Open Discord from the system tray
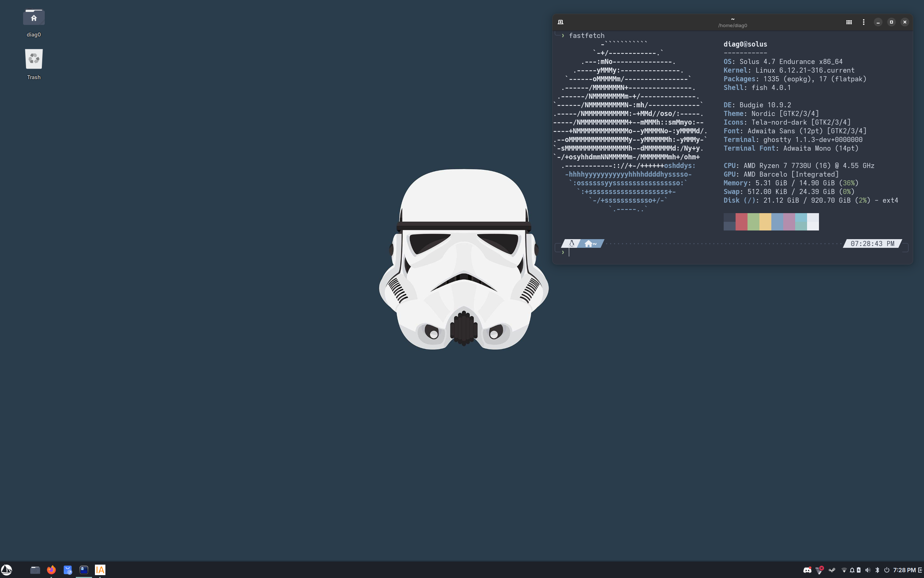Screen dimensions: 924x578 pos(807,570)
